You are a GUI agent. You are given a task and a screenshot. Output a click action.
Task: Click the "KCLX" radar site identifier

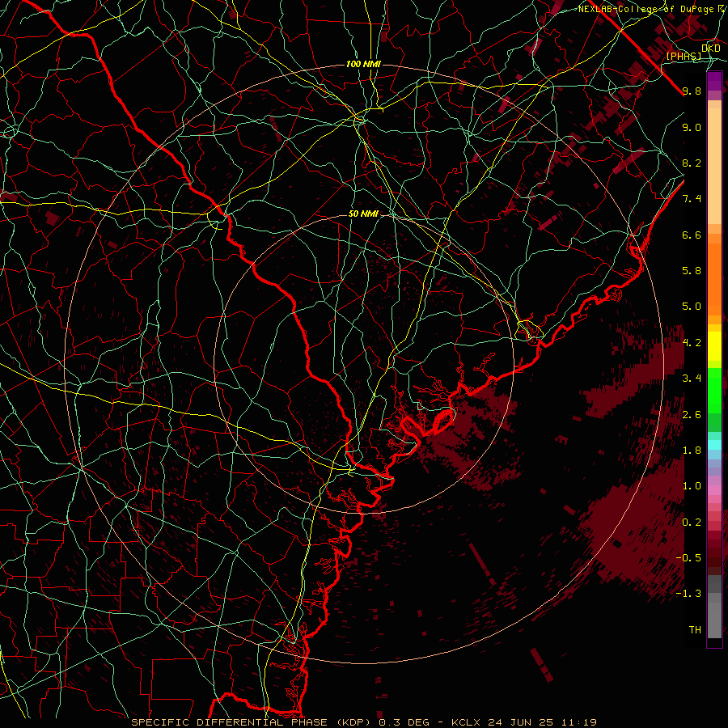467,722
